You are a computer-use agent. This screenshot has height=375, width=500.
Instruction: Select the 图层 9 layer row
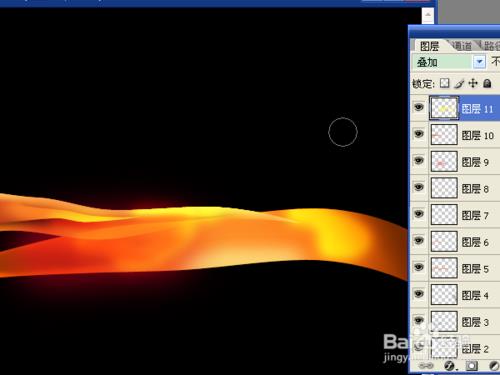coord(455,162)
